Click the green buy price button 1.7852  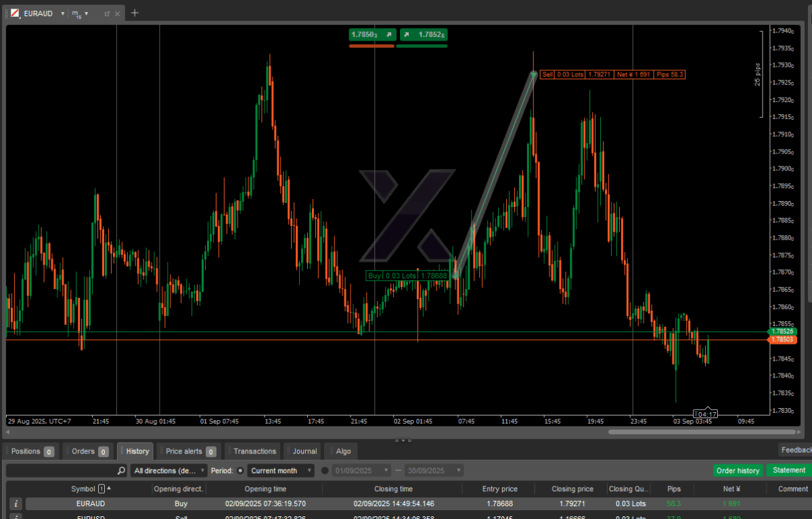point(423,35)
